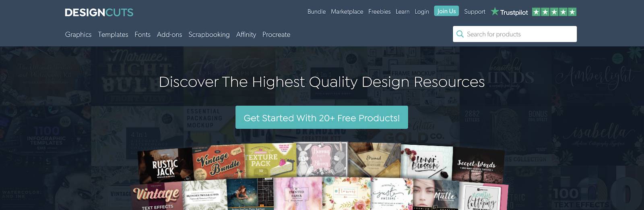Click the search magnifier icon

point(460,34)
